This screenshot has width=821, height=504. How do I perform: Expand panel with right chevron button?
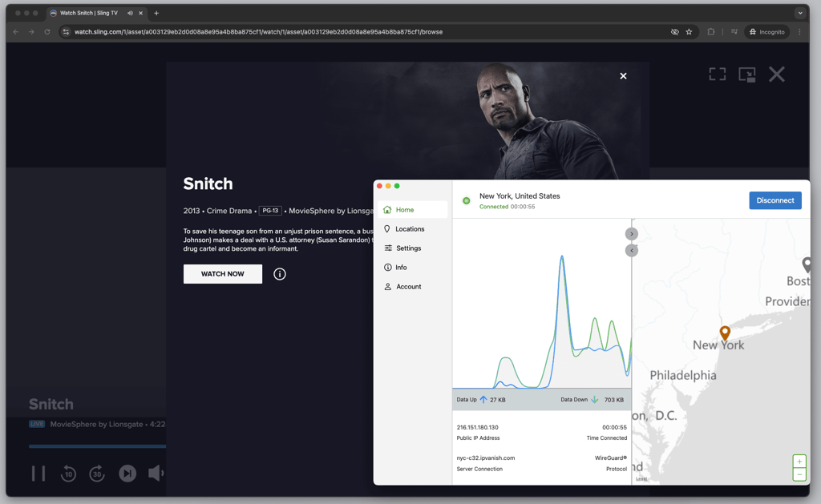632,234
